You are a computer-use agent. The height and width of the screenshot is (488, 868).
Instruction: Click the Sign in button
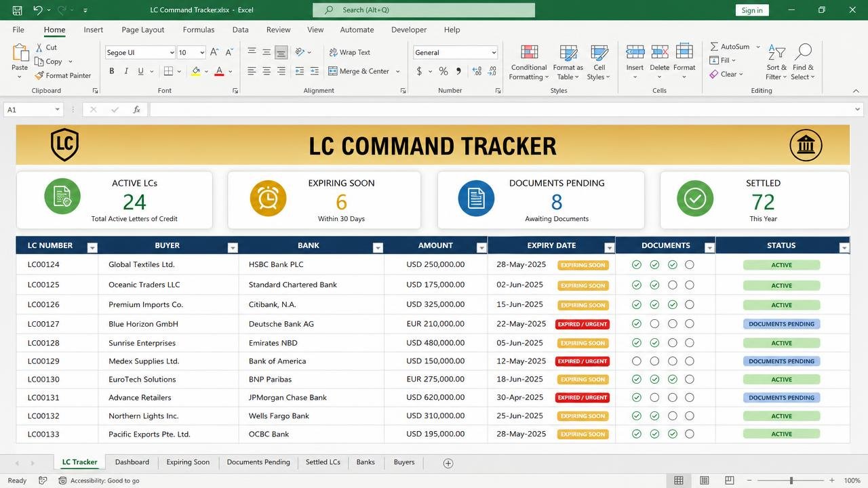[x=752, y=10]
